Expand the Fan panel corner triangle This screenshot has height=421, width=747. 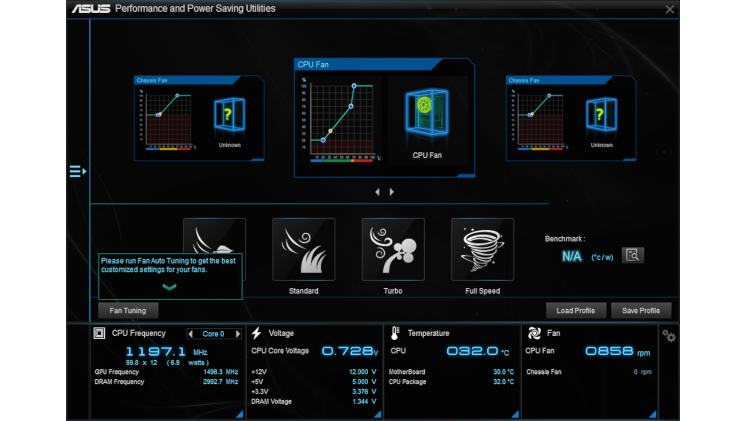[653, 414]
